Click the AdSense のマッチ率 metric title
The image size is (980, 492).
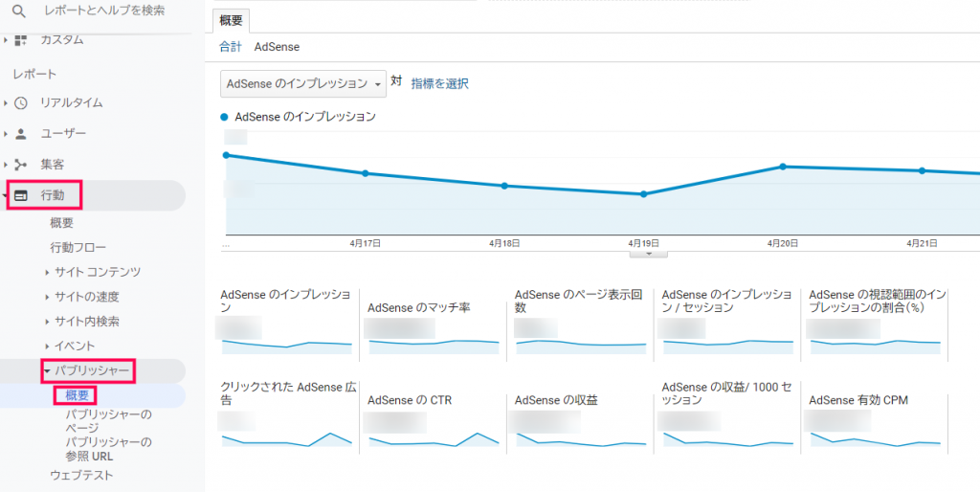click(x=419, y=307)
